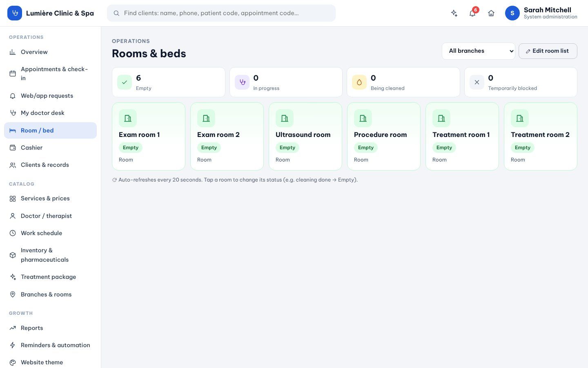
Task: Go to the home icon in header
Action: pos(491,13)
